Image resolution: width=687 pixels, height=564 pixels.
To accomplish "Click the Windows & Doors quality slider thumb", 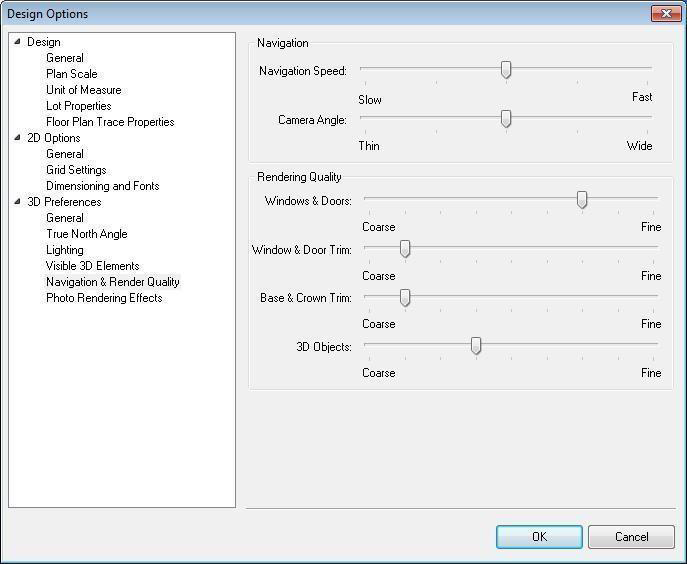I will point(582,200).
